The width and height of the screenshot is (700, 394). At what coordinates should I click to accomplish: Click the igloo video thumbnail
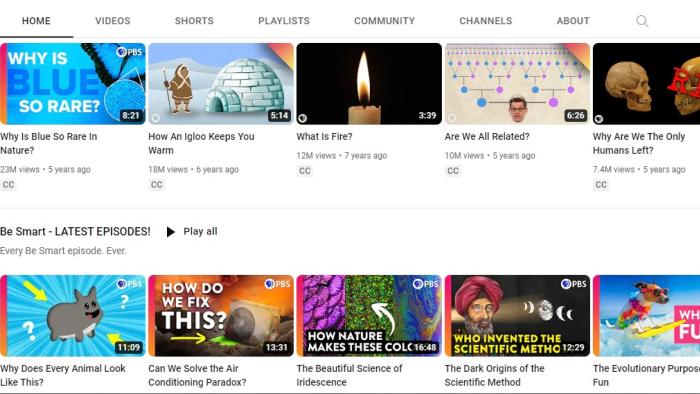221,84
